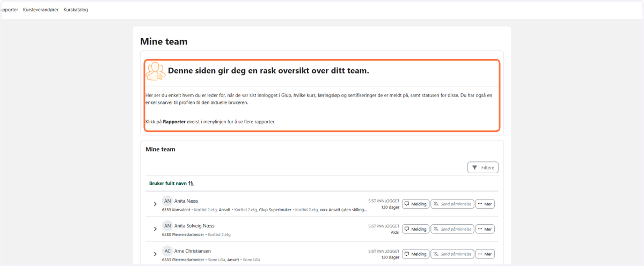This screenshot has height=266, width=644.
Task: Click the AN avatar for Anita Næss
Action: tap(167, 201)
